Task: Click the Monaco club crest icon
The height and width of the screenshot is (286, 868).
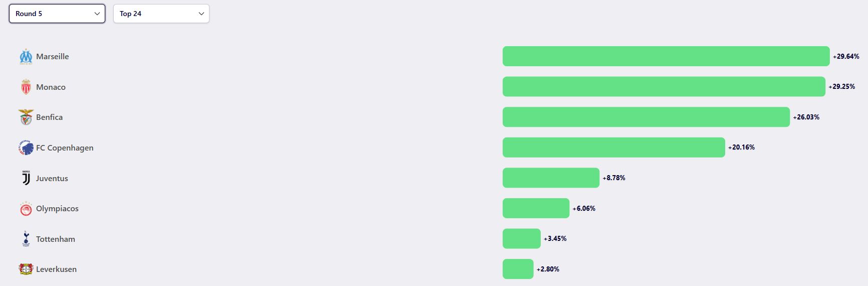Action: coord(26,87)
